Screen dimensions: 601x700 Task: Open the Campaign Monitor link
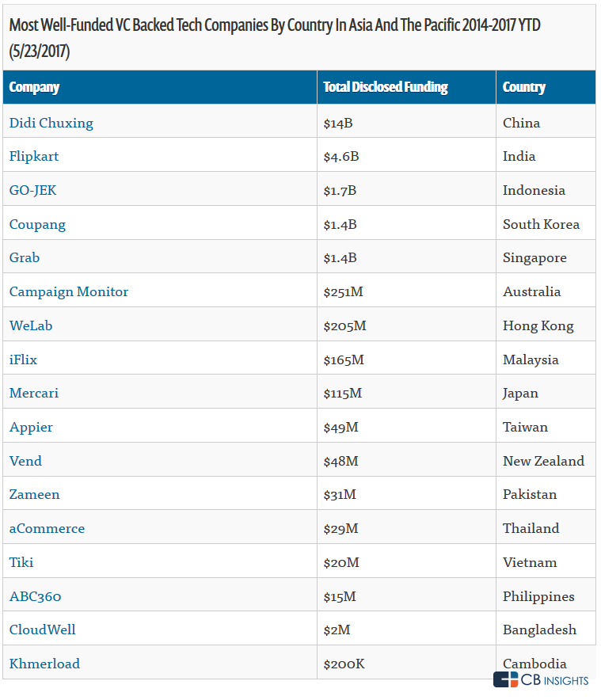pos(69,292)
